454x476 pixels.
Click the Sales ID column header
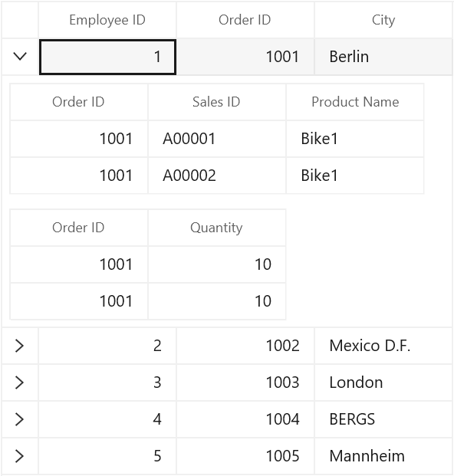tap(216, 102)
